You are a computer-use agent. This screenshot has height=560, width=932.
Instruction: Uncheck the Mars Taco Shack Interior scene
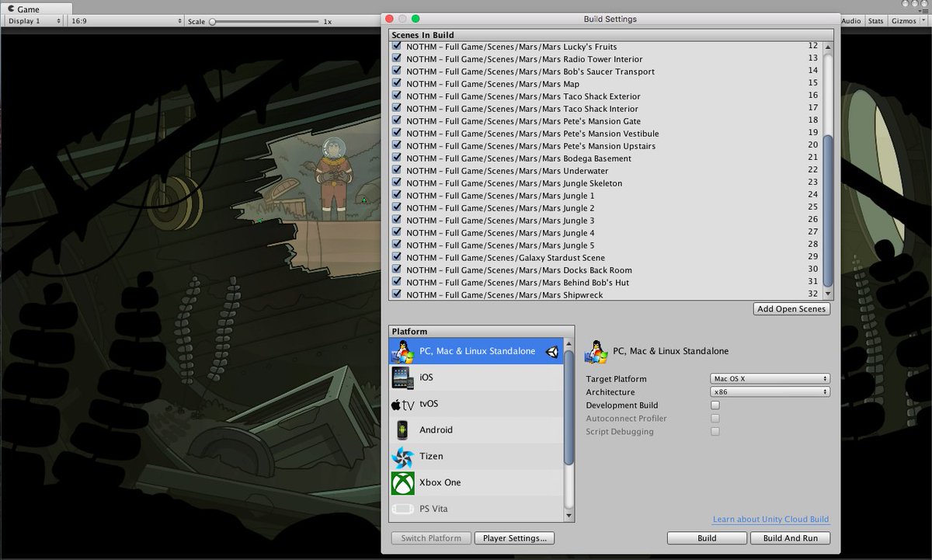coord(397,109)
